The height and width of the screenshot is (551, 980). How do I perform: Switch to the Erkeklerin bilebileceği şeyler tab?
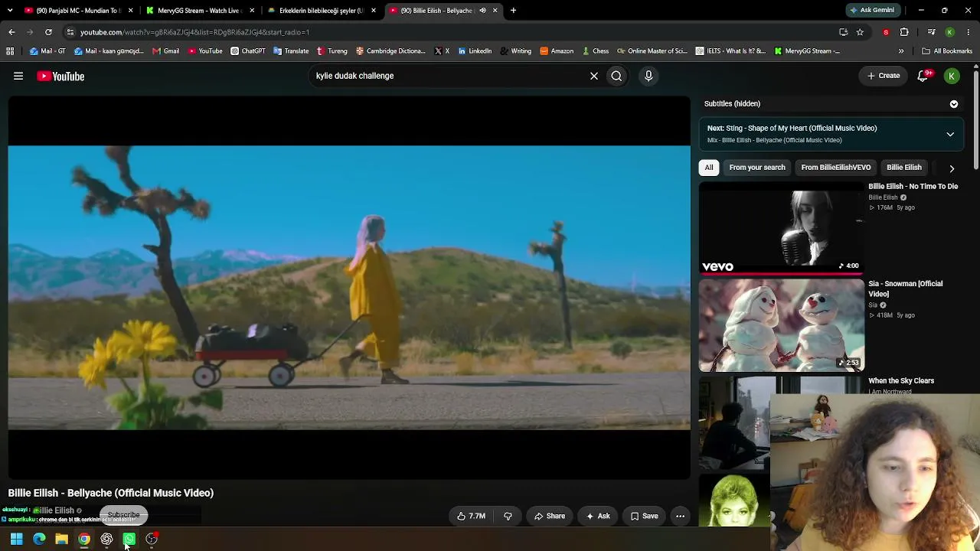pos(321,11)
